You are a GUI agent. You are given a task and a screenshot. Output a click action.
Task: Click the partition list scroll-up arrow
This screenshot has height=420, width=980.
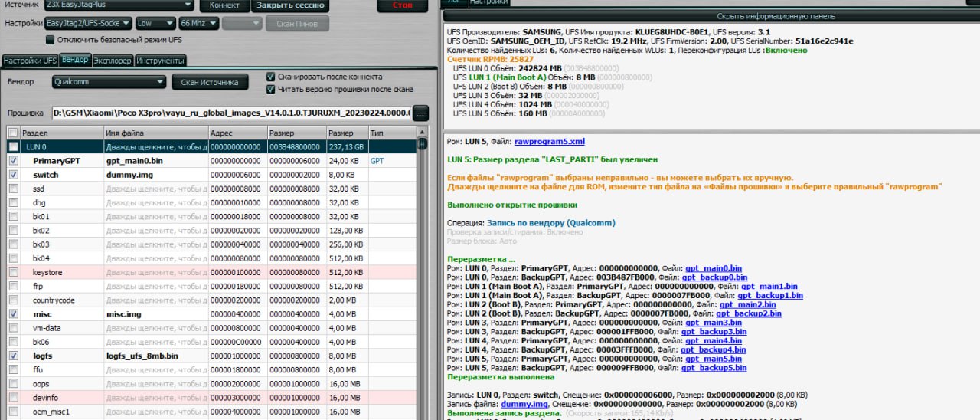[x=422, y=133]
